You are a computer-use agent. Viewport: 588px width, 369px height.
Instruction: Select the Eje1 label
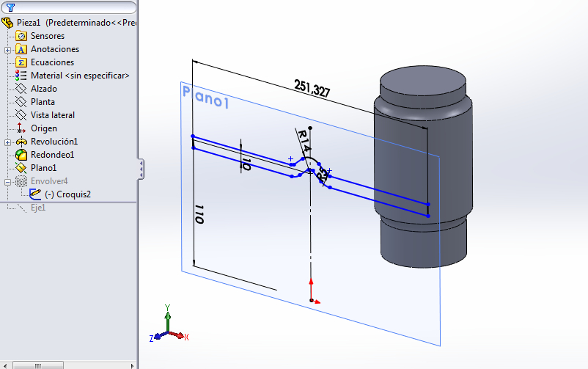(38, 208)
